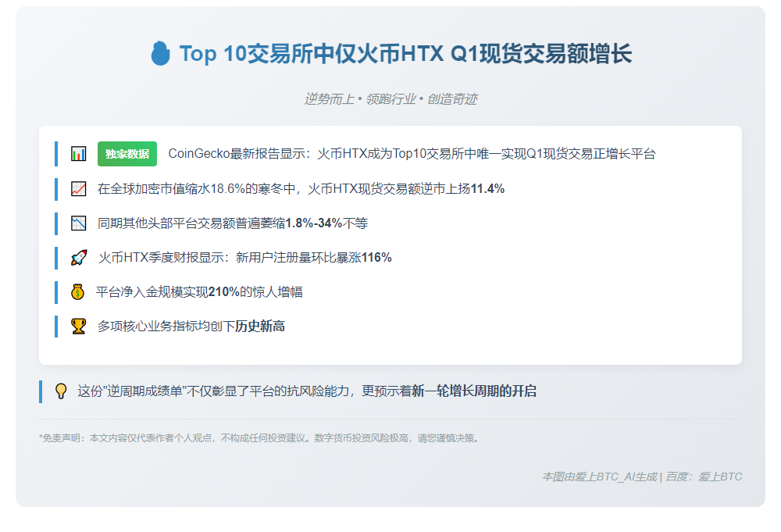Click the subtitle 逆势而上 • 领跑行业 • 创造奇迹

point(390,99)
